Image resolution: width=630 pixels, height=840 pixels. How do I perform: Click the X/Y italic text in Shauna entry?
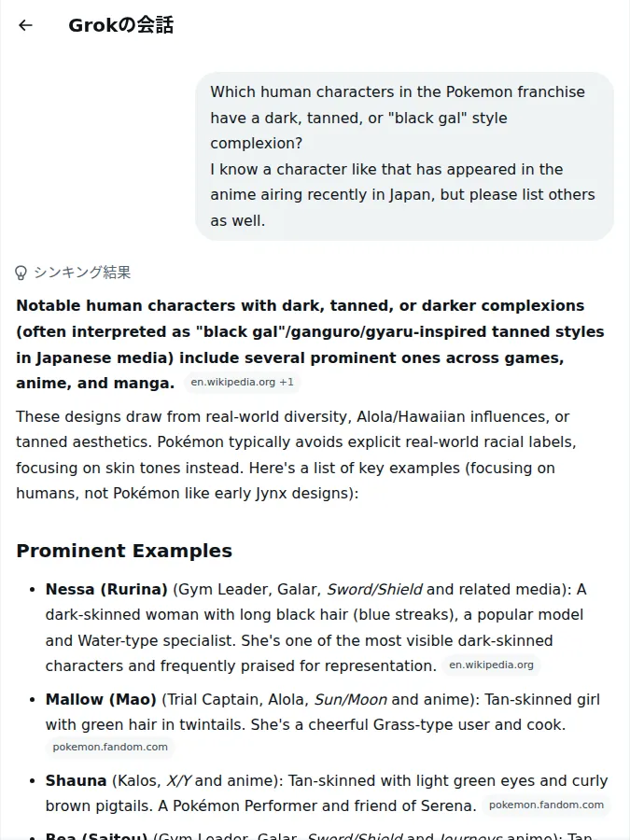(x=178, y=780)
